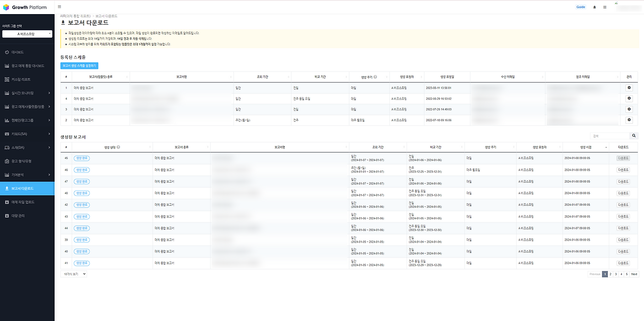Click AIR breadcrumb link
Image resolution: width=644 pixels, height=321 pixels.
coord(75,16)
